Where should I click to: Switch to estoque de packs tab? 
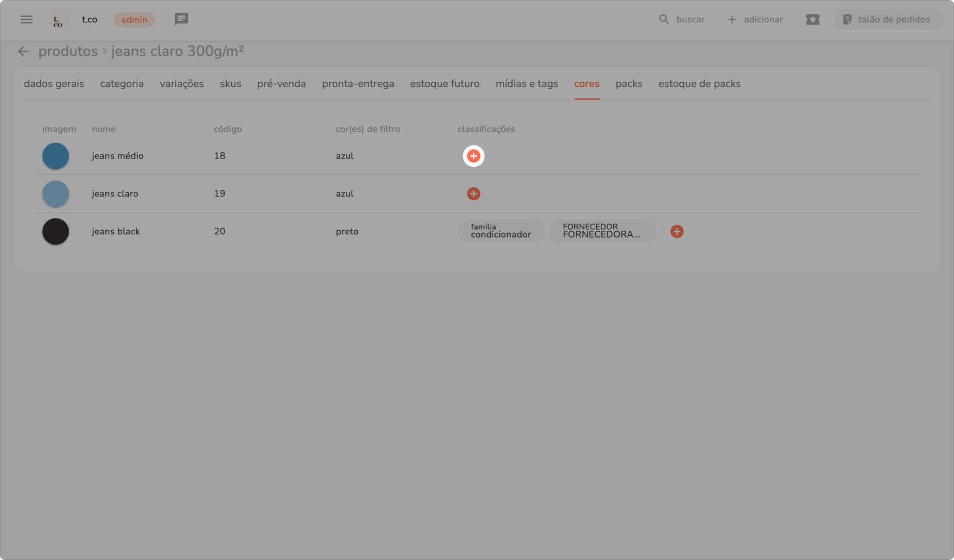[x=699, y=84]
